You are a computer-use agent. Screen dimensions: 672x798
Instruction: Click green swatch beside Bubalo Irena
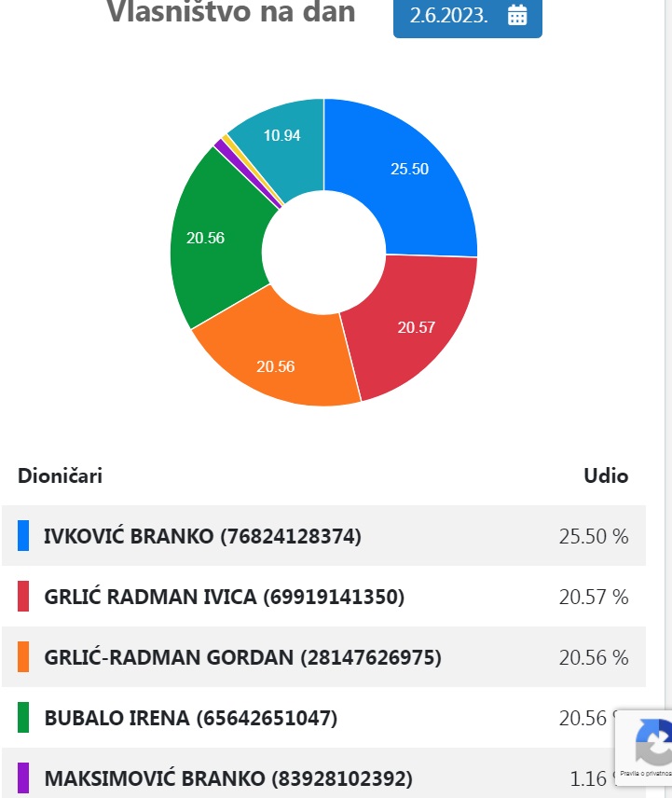23,718
